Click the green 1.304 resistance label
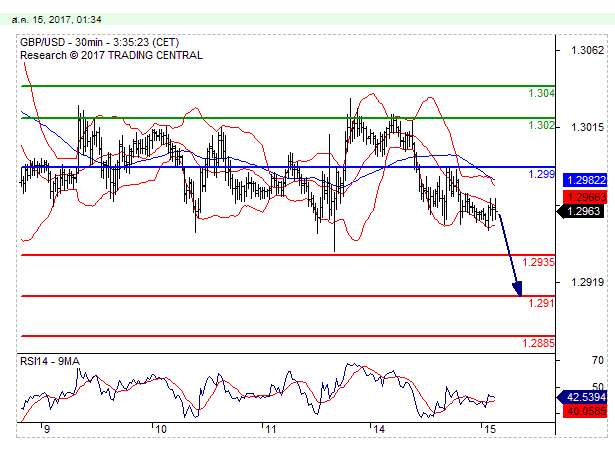Image resolution: width=615 pixels, height=456 pixels. pyautogui.click(x=541, y=93)
